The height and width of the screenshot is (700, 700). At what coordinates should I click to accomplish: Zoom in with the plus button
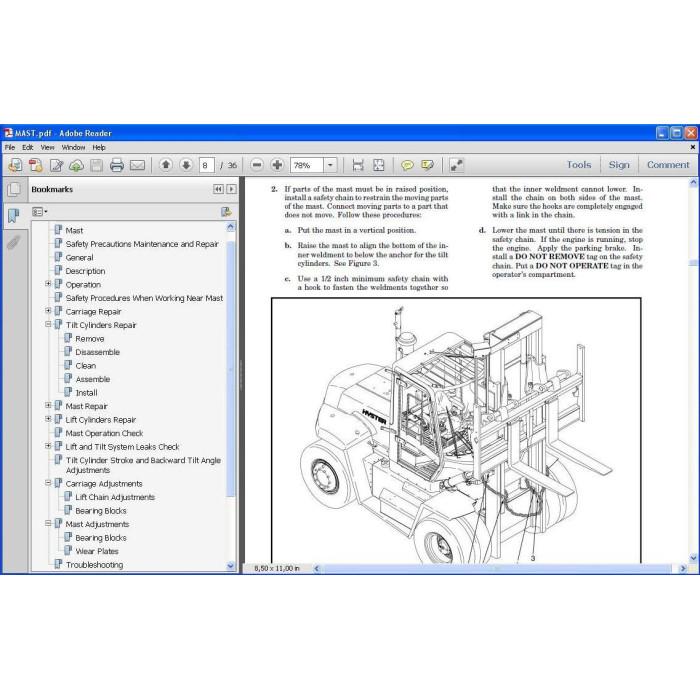click(x=277, y=165)
